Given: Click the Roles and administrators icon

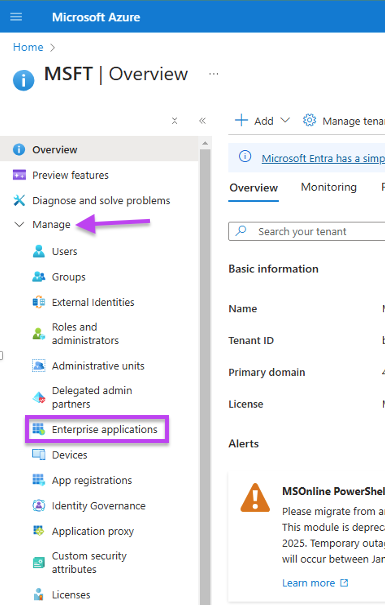Looking at the screenshot, I should pos(39,334).
